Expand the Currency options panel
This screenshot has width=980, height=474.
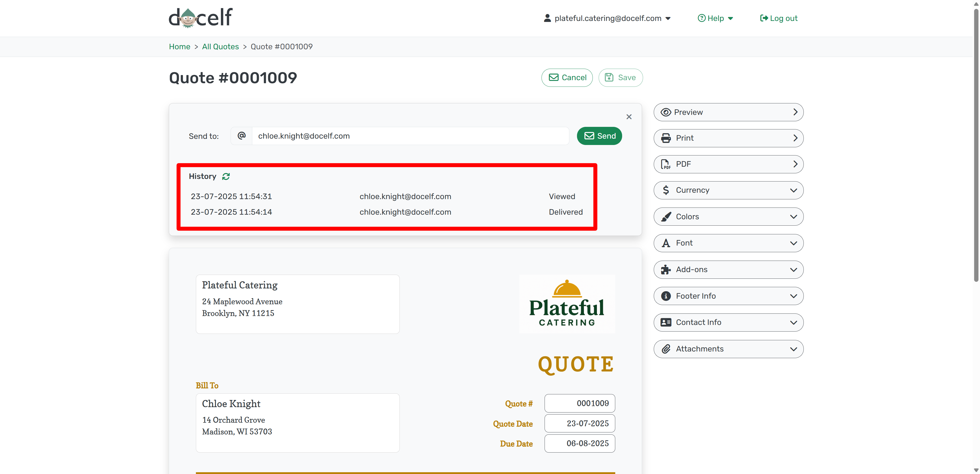[x=728, y=190]
